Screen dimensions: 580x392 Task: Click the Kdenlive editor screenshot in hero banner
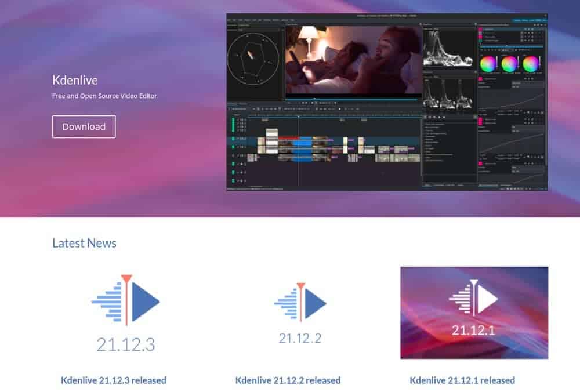tap(387, 102)
